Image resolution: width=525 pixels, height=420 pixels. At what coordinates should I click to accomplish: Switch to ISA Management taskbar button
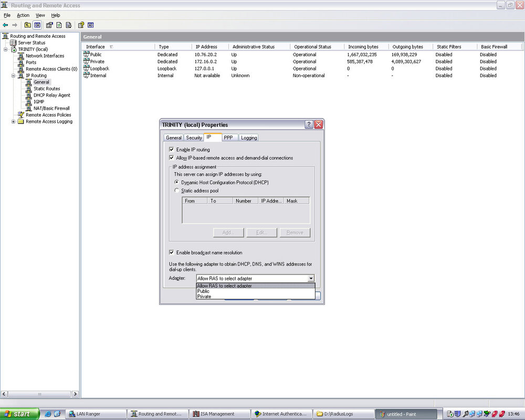220,414
